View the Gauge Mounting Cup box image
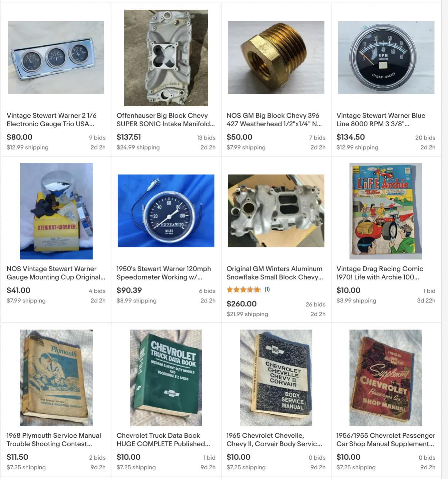Image resolution: width=448 pixels, height=479 pixels. [56, 211]
